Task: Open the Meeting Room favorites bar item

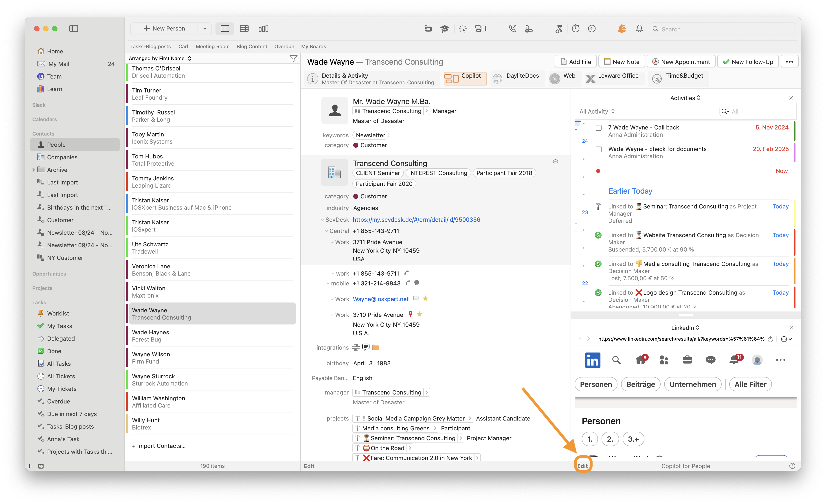Action: 213,47
